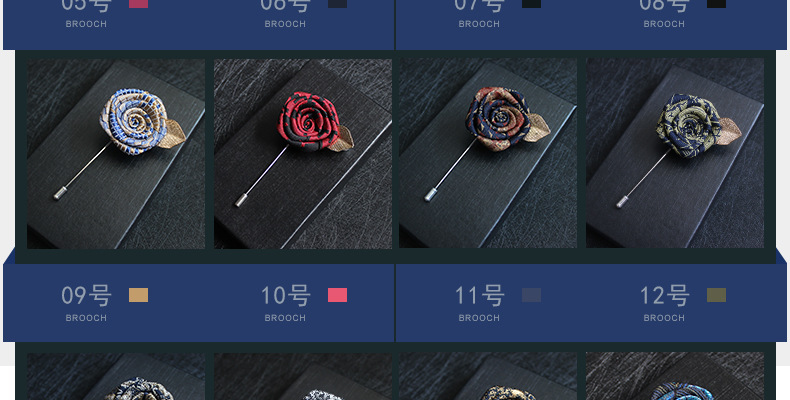Click the black swatch beside 08号

tap(716, 4)
